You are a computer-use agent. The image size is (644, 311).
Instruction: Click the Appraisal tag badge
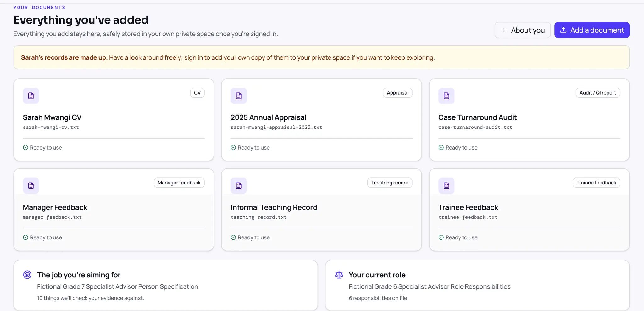(x=397, y=93)
